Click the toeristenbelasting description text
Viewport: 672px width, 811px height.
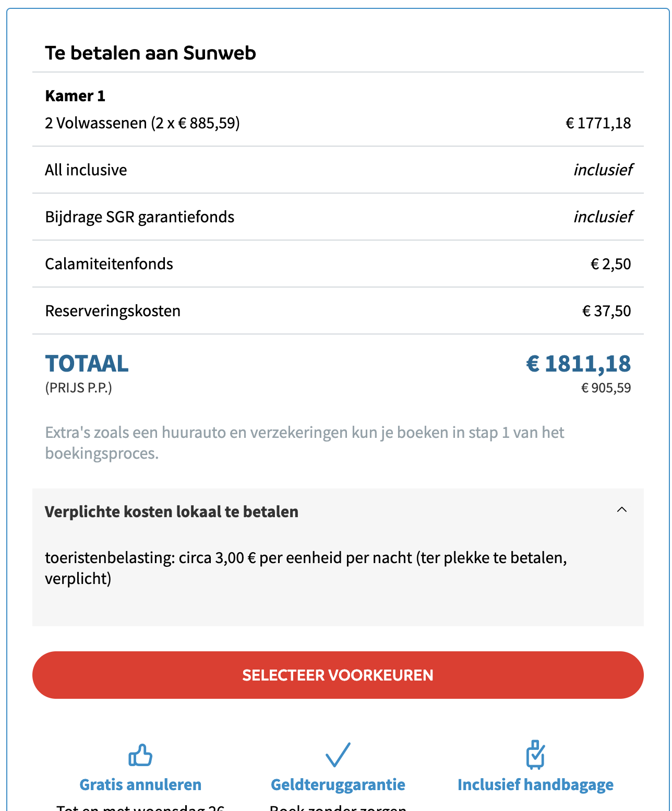coord(306,568)
